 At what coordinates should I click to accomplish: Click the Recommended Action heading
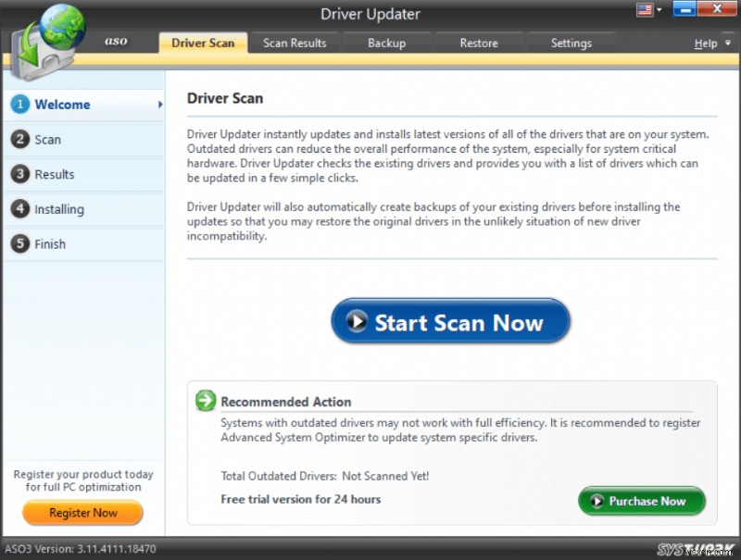point(286,402)
